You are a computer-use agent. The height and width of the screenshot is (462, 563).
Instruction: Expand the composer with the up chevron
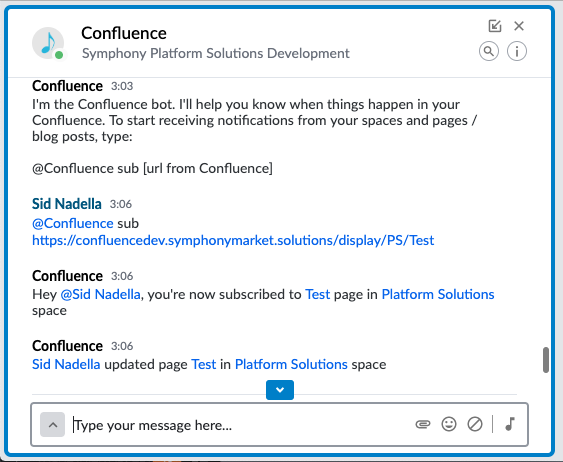[x=52, y=425]
